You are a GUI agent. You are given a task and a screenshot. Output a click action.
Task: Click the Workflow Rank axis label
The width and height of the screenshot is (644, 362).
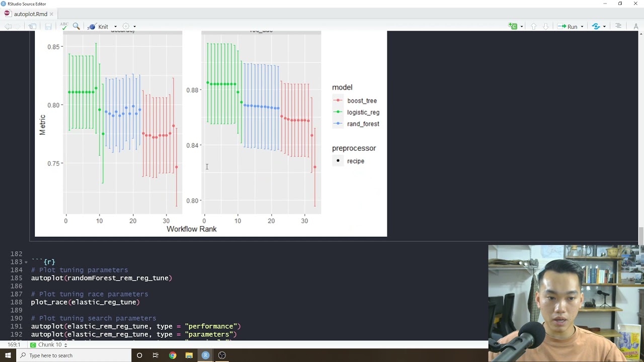[x=192, y=229]
